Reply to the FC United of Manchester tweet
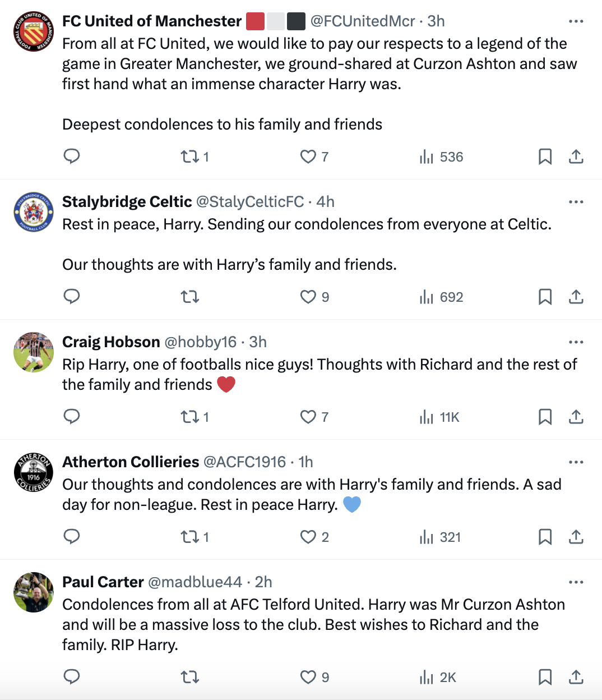This screenshot has width=602, height=700. 72,156
